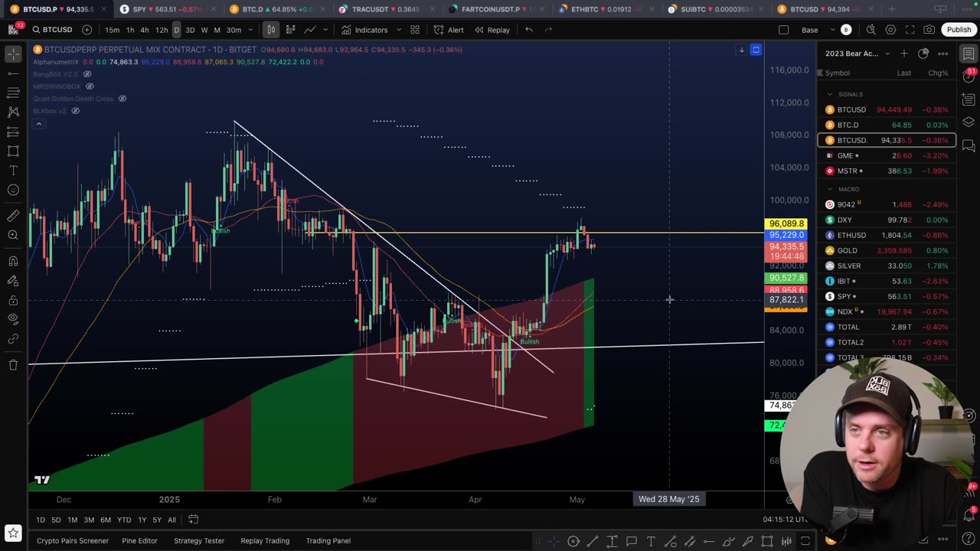Open the Replay Trading tab
This screenshot has width=980, height=551.
pyautogui.click(x=265, y=540)
